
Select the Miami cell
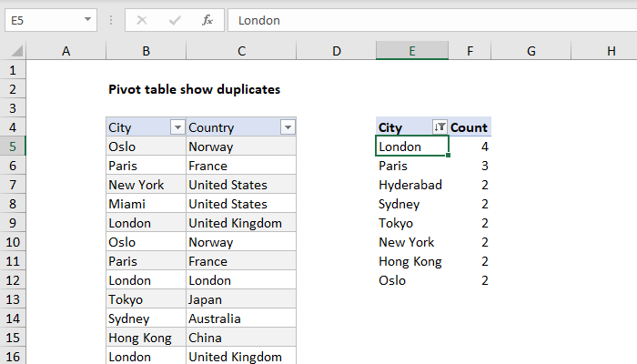146,204
